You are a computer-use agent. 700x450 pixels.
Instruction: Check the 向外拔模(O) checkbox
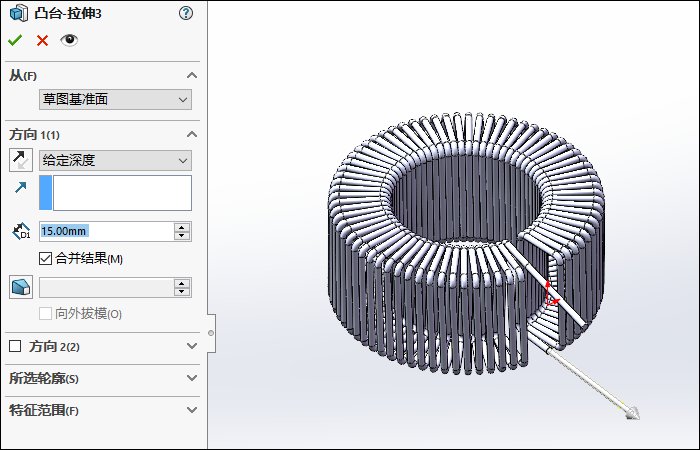(46, 313)
